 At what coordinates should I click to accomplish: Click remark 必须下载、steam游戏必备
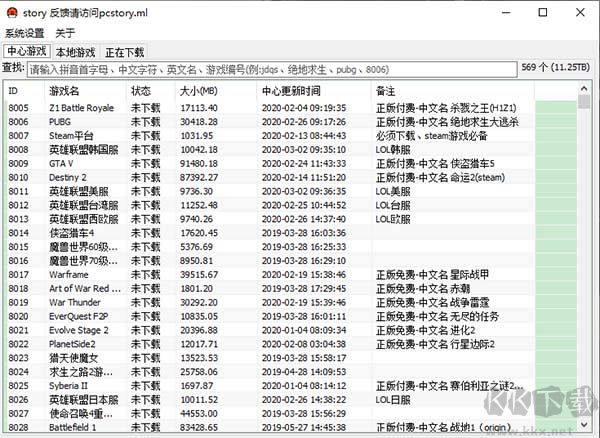point(432,136)
